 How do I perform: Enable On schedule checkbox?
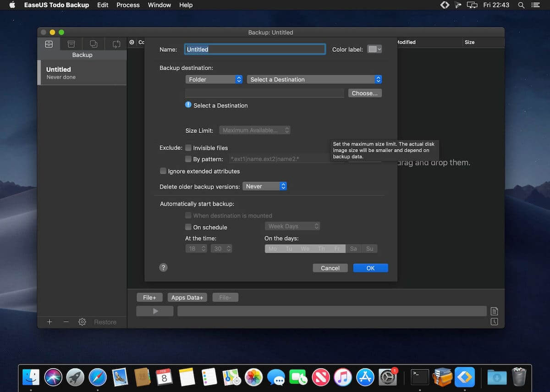pyautogui.click(x=188, y=227)
